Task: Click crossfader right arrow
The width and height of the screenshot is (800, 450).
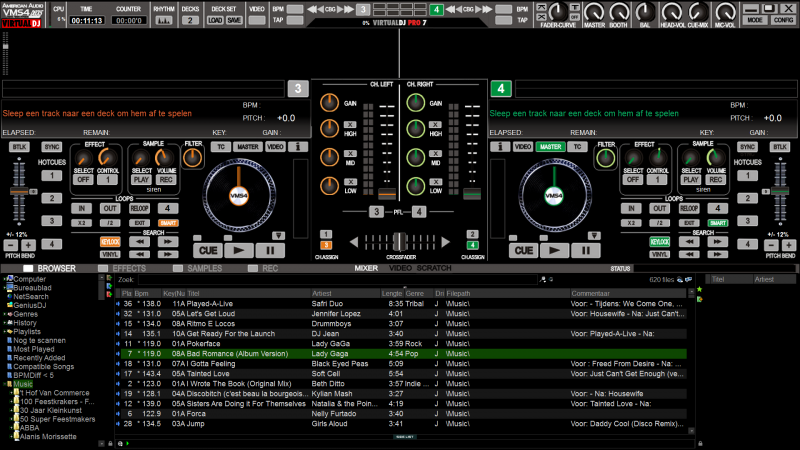Action: [445, 242]
